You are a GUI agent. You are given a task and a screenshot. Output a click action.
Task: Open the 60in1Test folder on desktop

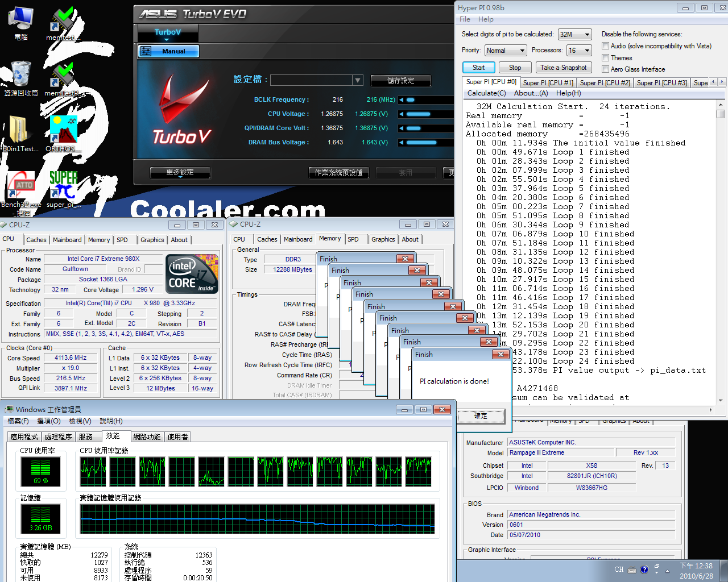(20, 134)
